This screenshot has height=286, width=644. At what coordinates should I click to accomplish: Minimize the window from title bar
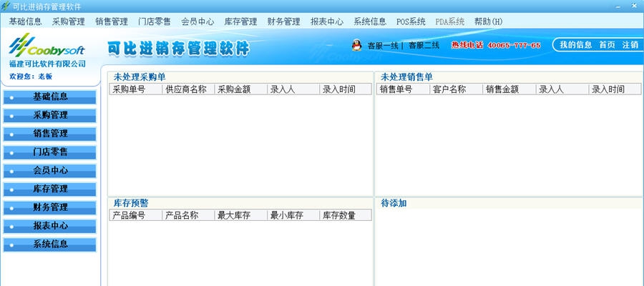pos(618,6)
